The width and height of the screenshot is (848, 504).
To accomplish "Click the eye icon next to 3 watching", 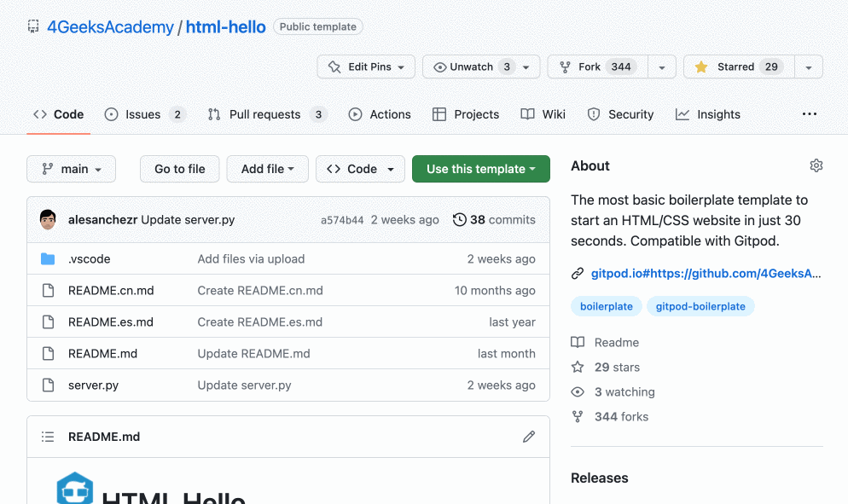I will [578, 392].
